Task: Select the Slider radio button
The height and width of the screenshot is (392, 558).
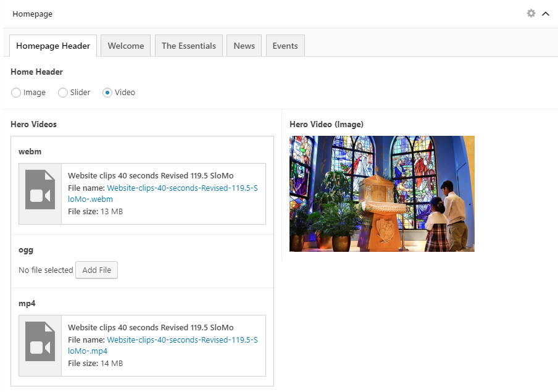Action: (63, 93)
